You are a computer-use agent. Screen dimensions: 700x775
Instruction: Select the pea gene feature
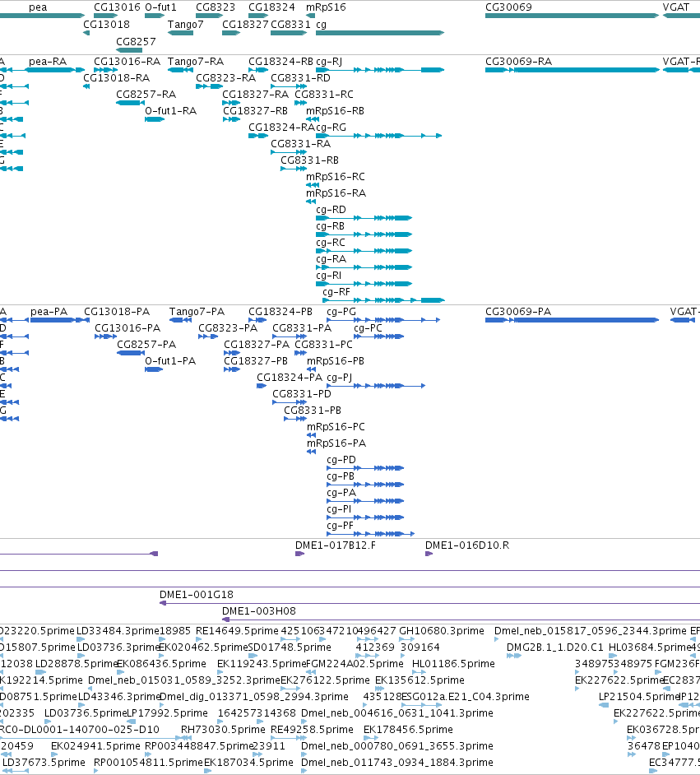[42, 16]
